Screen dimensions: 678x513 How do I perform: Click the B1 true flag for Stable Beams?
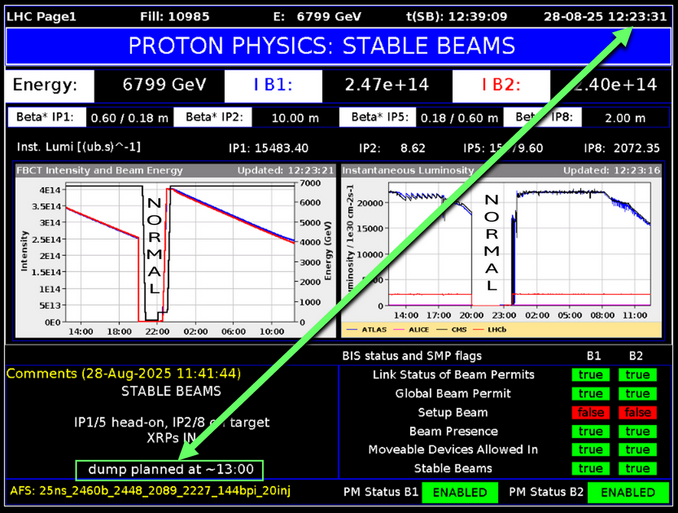click(591, 468)
